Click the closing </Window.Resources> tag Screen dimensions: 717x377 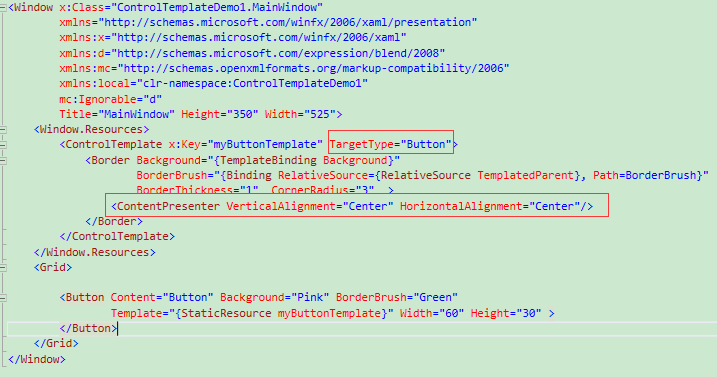point(95,253)
